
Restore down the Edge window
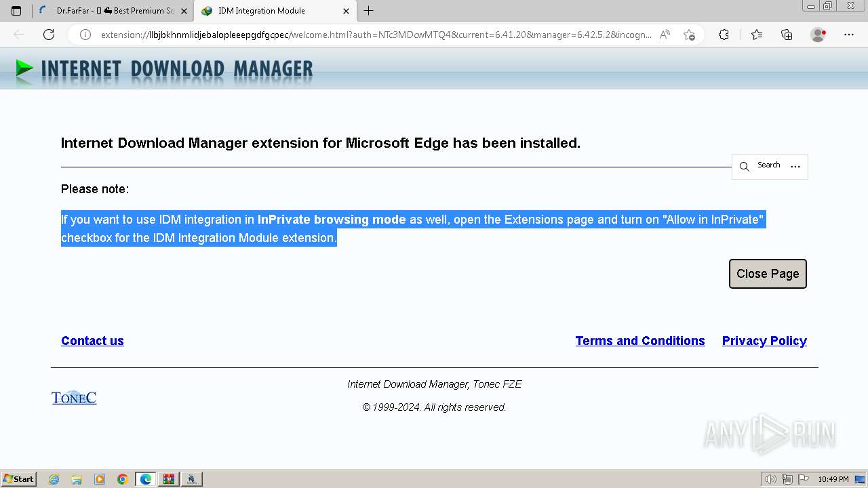(x=828, y=6)
